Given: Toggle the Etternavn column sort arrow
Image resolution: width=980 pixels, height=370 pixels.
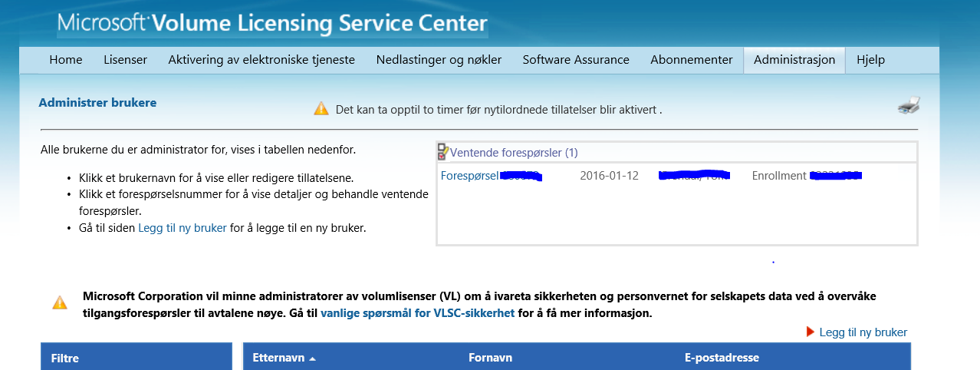Looking at the screenshot, I should pyautogui.click(x=312, y=358).
